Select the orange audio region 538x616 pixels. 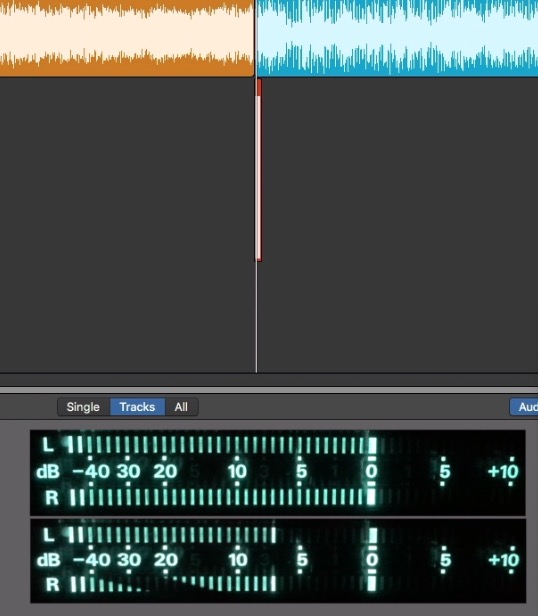(127, 38)
